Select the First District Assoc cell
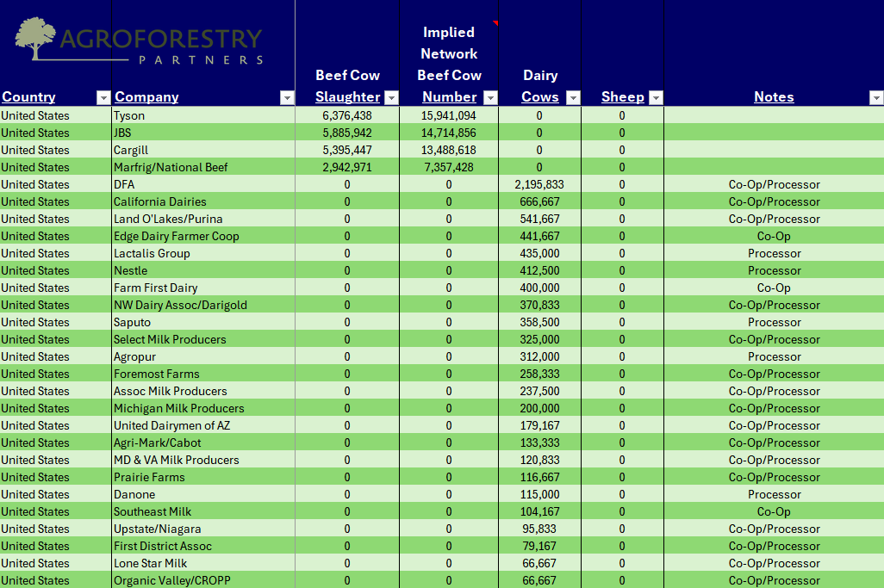Viewport: 884px width, 588px height. (203, 546)
